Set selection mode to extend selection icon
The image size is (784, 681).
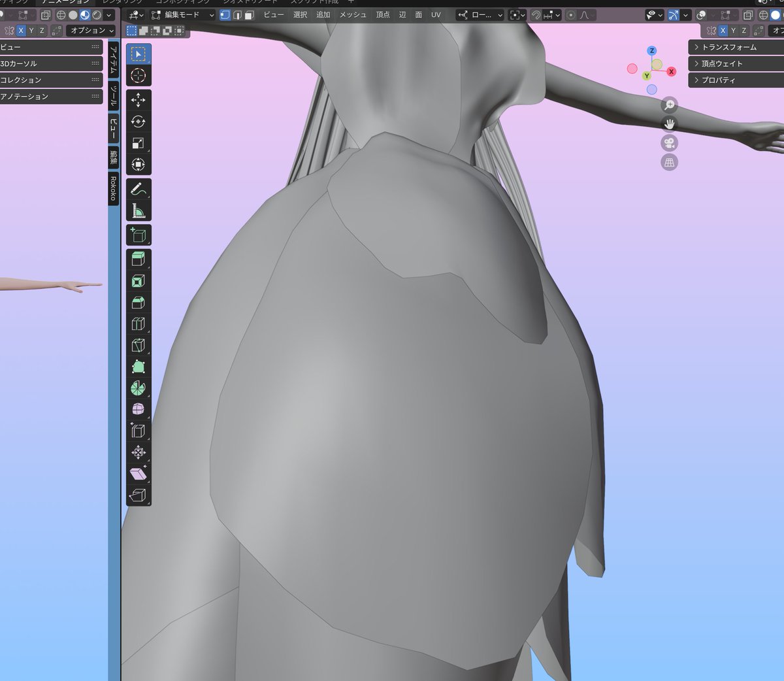[x=144, y=30]
